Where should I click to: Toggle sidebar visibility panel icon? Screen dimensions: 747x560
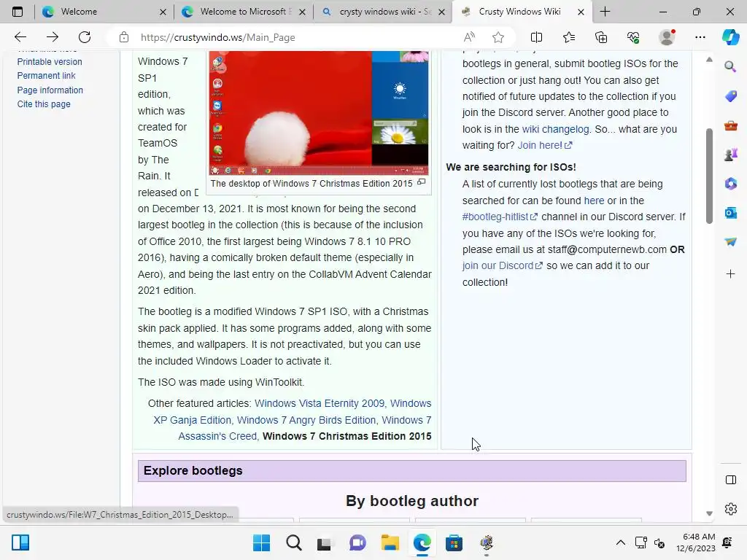731,480
